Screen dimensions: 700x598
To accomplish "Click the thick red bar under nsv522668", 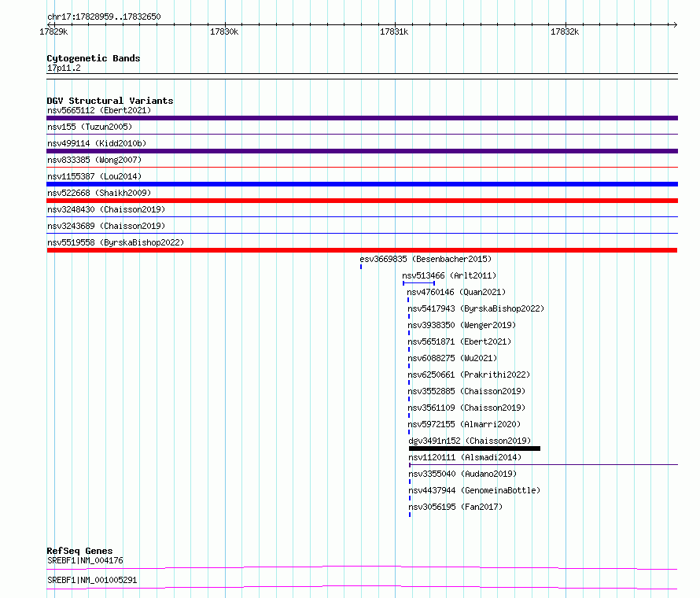I will point(362,201).
